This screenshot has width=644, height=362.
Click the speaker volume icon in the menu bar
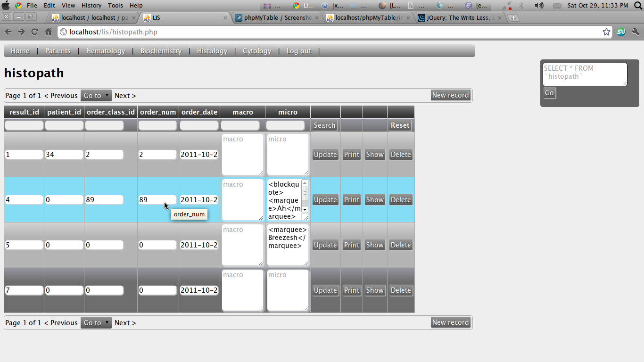pos(539,5)
